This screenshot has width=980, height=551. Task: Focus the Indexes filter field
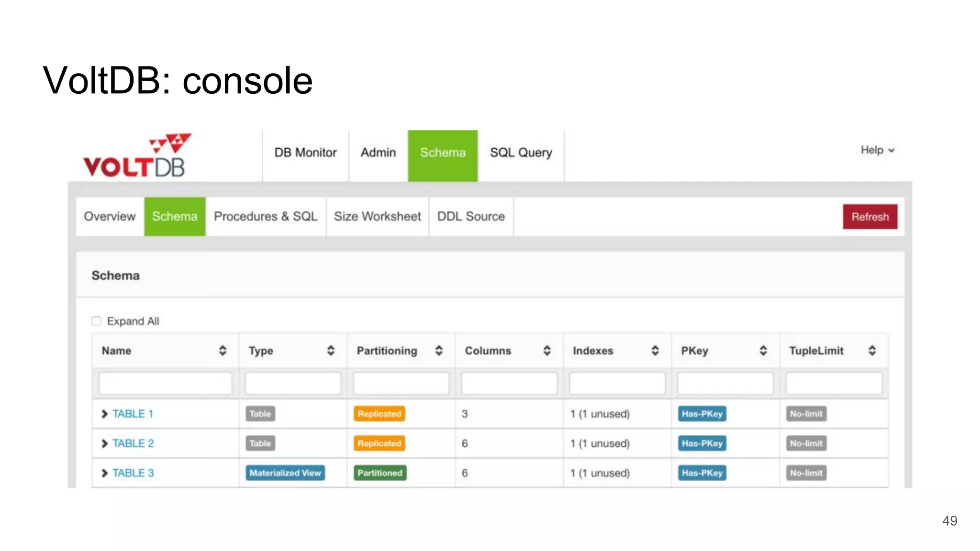[617, 384]
